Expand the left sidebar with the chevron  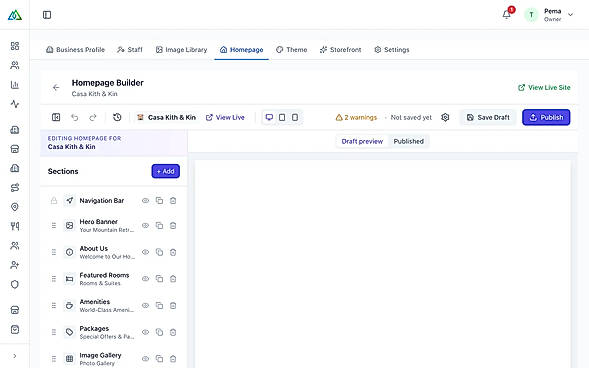click(x=15, y=356)
